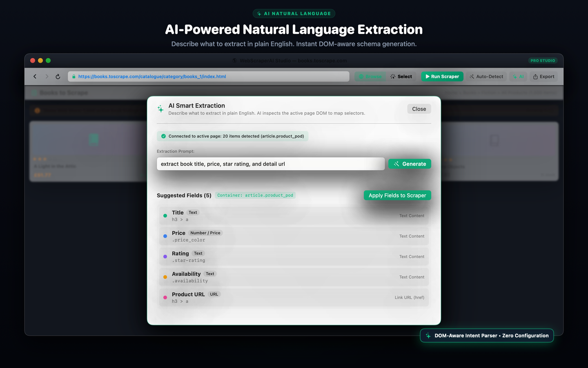This screenshot has height=368, width=588.
Task: Click the Auto-Detect toolbar button
Action: pyautogui.click(x=486, y=76)
